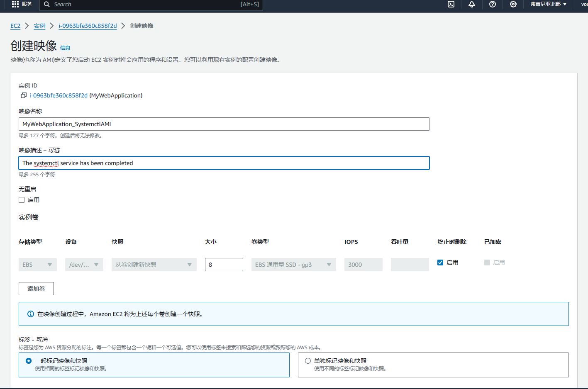Image resolution: width=588 pixels, height=389 pixels.
Task: Open the settings gear icon
Action: (x=513, y=4)
